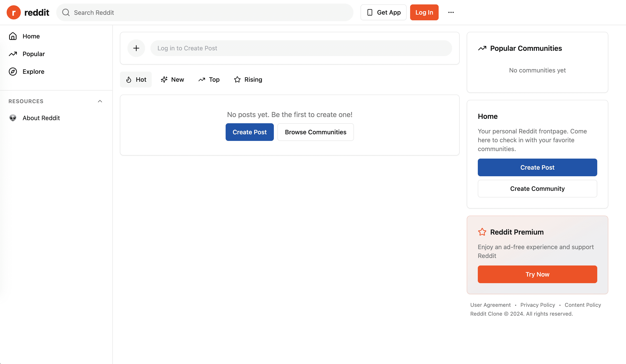Open the three-dot more options menu
The image size is (626, 364).
tap(451, 12)
